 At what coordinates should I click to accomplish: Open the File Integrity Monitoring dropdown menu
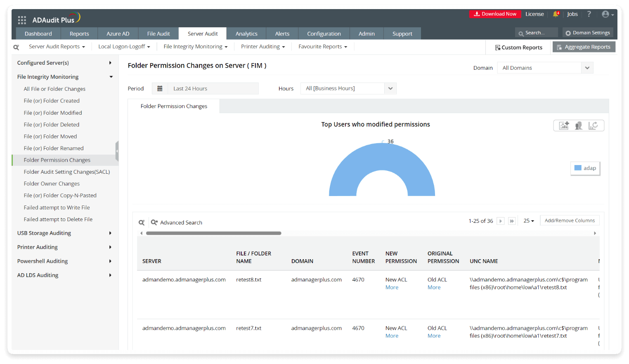pos(196,47)
